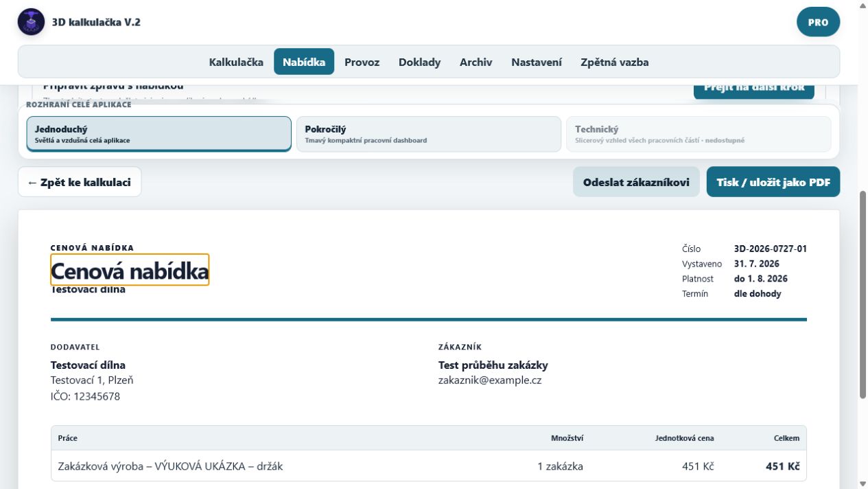The height and width of the screenshot is (489, 868).
Task: Select the Zakázková výroba držák row
Action: click(429, 466)
